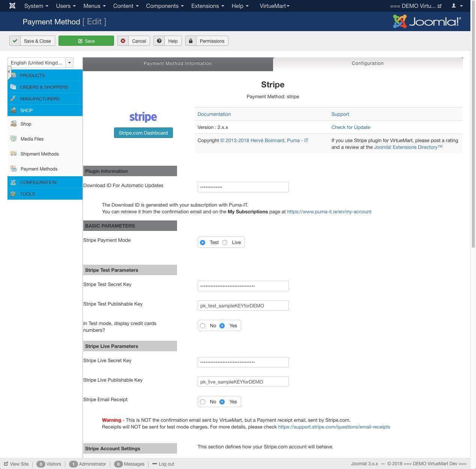Click the Manufacturers wrench icon
476x469 pixels.
pos(14,99)
